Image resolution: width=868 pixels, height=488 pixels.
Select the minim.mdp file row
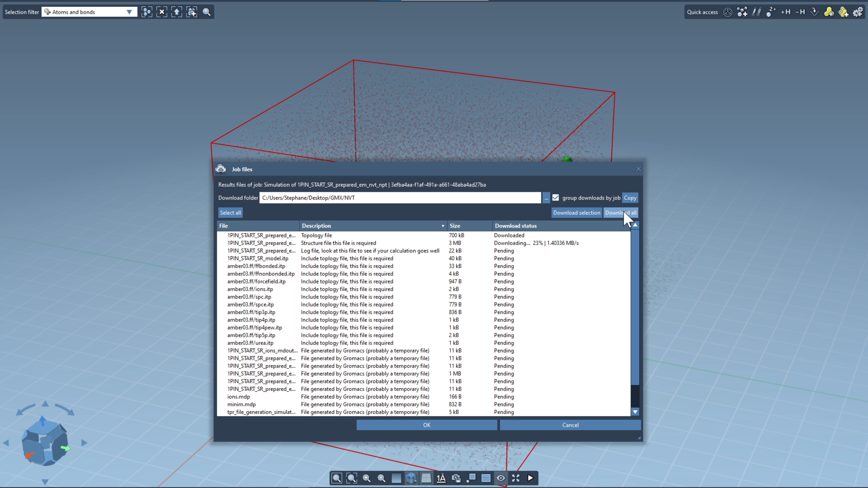242,404
